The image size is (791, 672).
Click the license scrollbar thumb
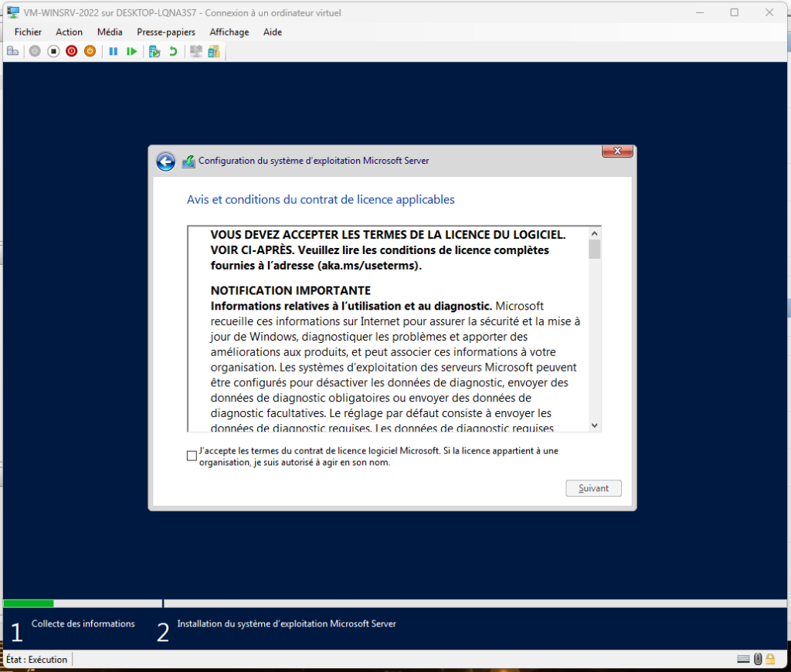coord(594,249)
